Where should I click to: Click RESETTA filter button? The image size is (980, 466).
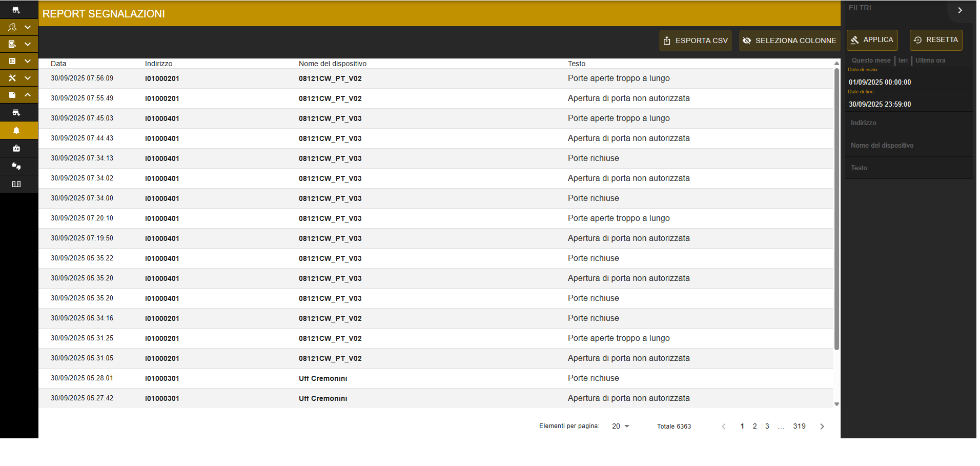click(x=936, y=40)
